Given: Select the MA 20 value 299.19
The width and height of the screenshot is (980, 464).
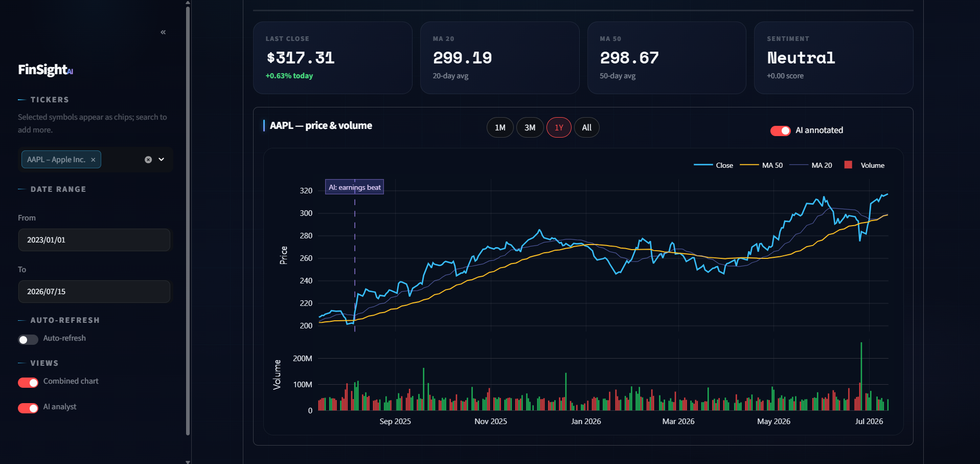Looking at the screenshot, I should tap(462, 58).
